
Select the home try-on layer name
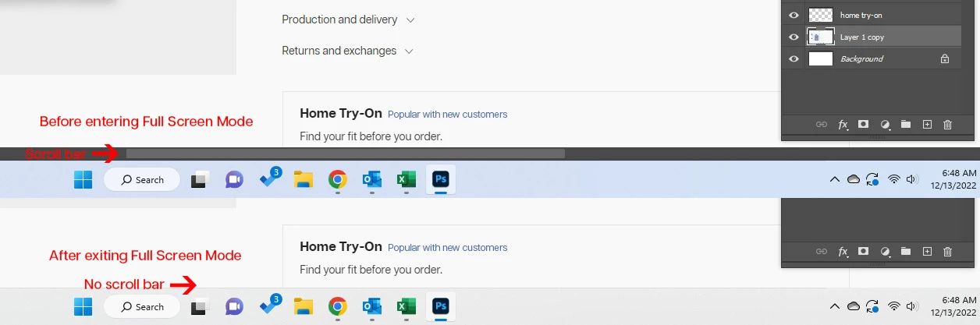coord(861,15)
